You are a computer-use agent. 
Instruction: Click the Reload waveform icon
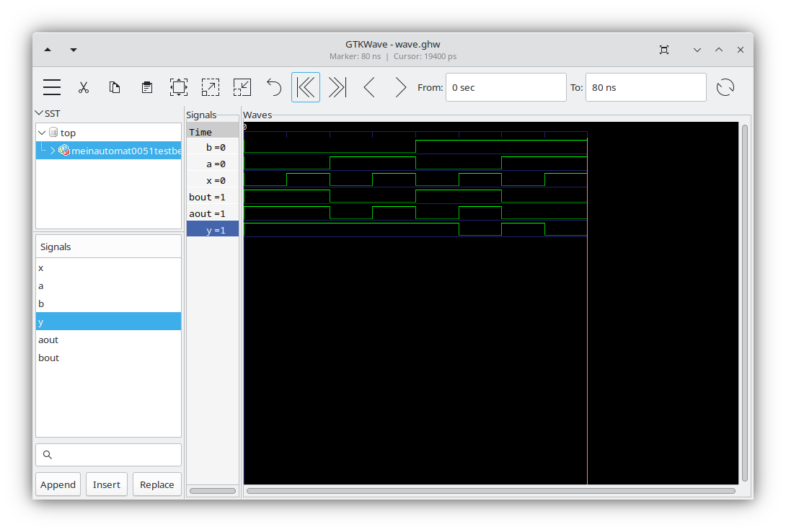(x=725, y=87)
